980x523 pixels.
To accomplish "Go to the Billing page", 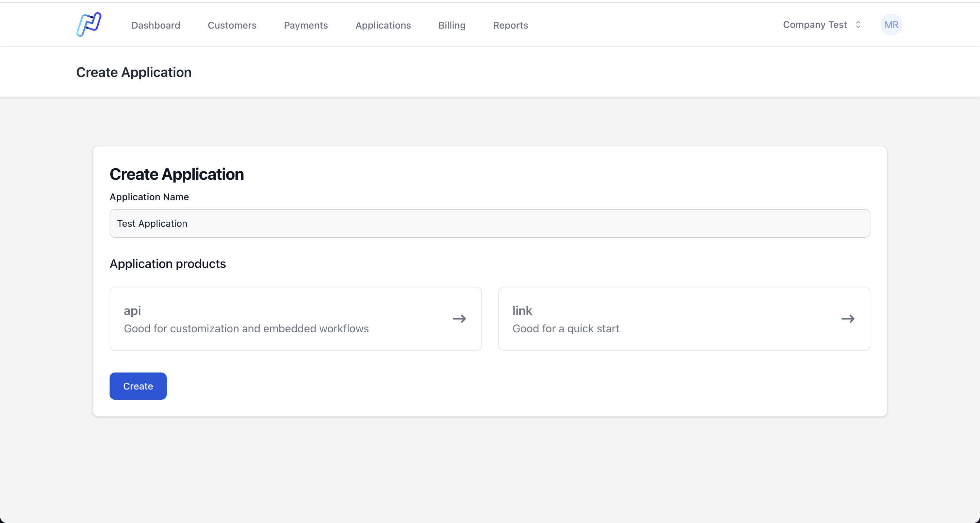I will [452, 25].
